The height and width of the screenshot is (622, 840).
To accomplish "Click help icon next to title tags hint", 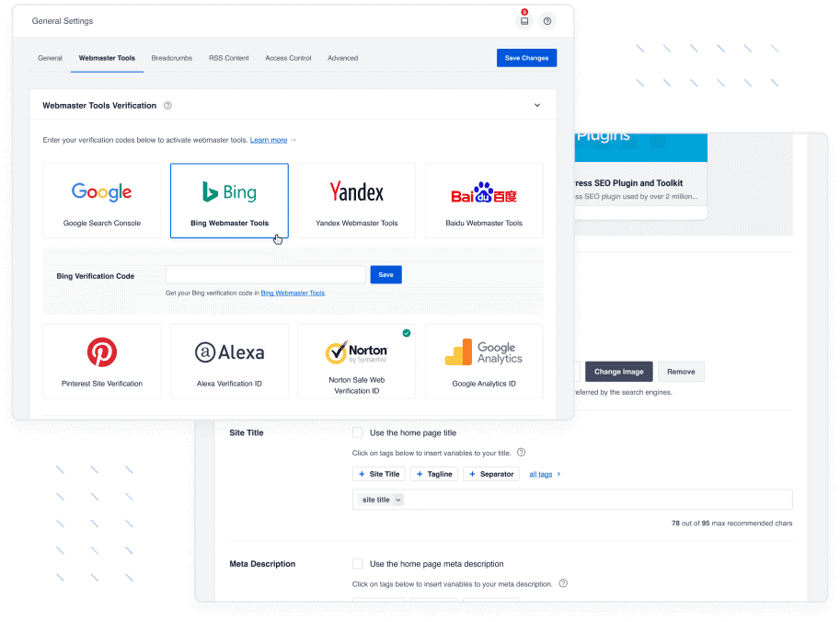I will [522, 453].
